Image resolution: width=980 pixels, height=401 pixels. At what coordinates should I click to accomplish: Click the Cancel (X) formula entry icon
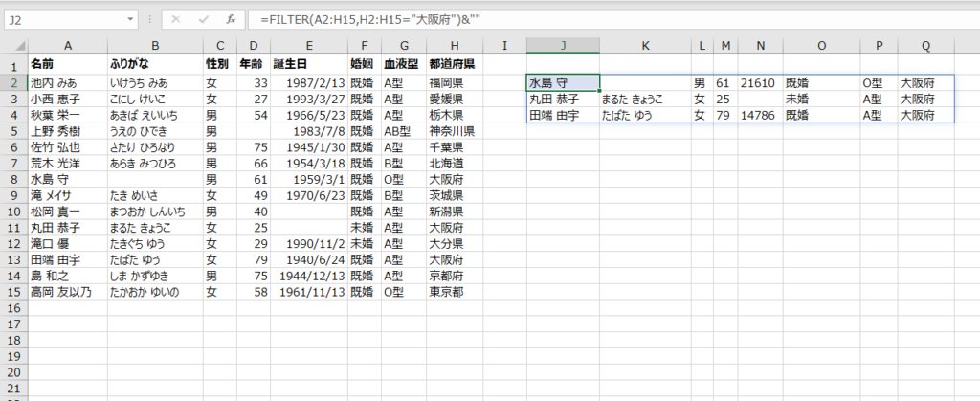[175, 18]
